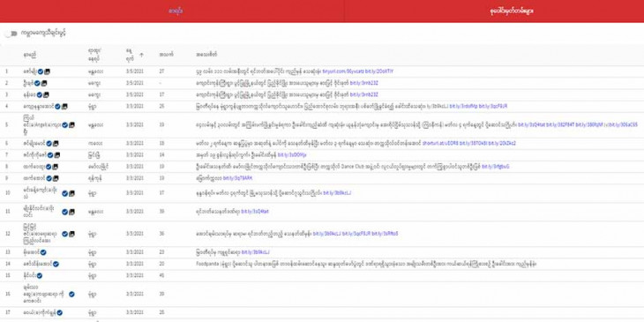Viewport: 644px width, 322px height.
Task: Open the photo icon in row 11
Action: coord(71,212)
